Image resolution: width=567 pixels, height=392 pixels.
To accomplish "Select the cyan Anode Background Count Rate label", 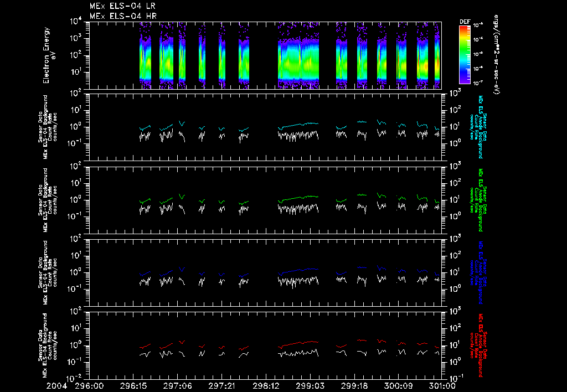I will coord(478,127).
